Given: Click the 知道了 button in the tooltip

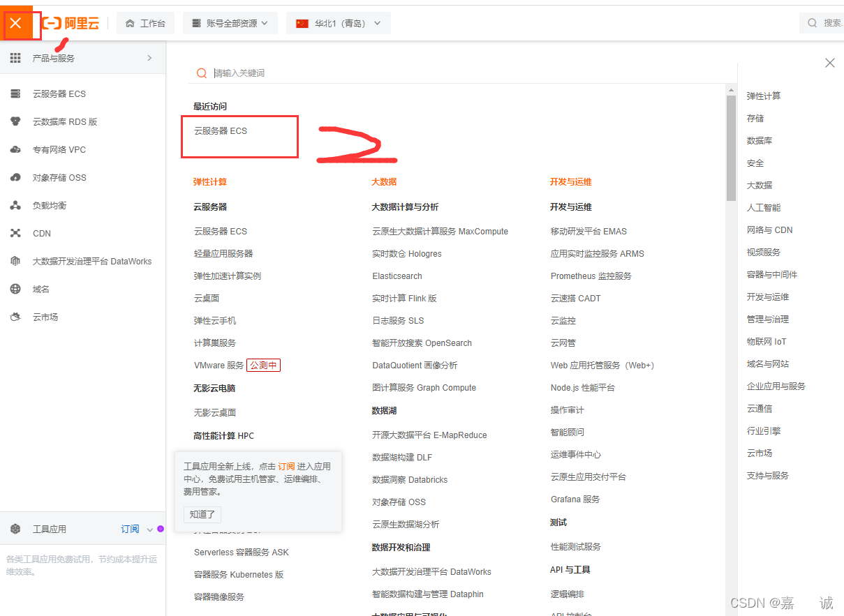Looking at the screenshot, I should tap(202, 514).
